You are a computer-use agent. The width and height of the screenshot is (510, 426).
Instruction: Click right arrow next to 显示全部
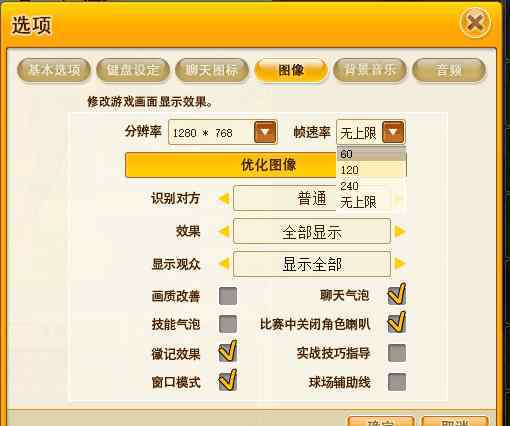point(400,264)
